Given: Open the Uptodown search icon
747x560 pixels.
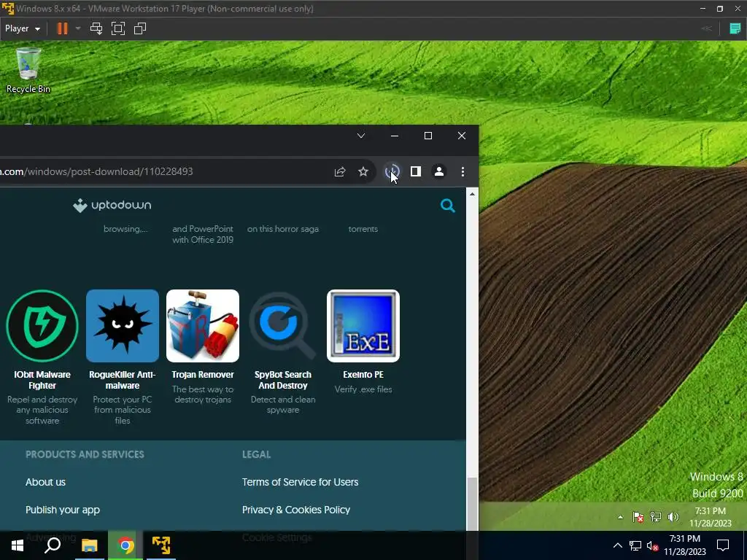Looking at the screenshot, I should (x=448, y=206).
